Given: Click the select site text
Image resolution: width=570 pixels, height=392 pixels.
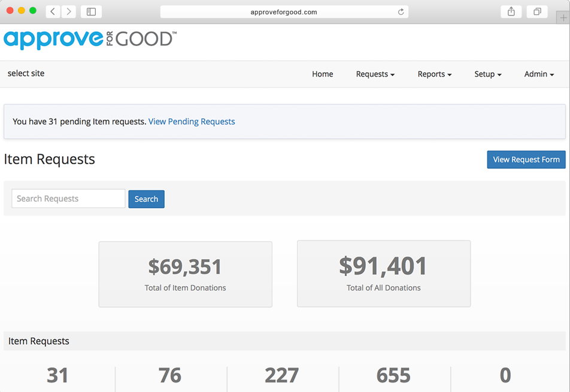Looking at the screenshot, I should (26, 74).
